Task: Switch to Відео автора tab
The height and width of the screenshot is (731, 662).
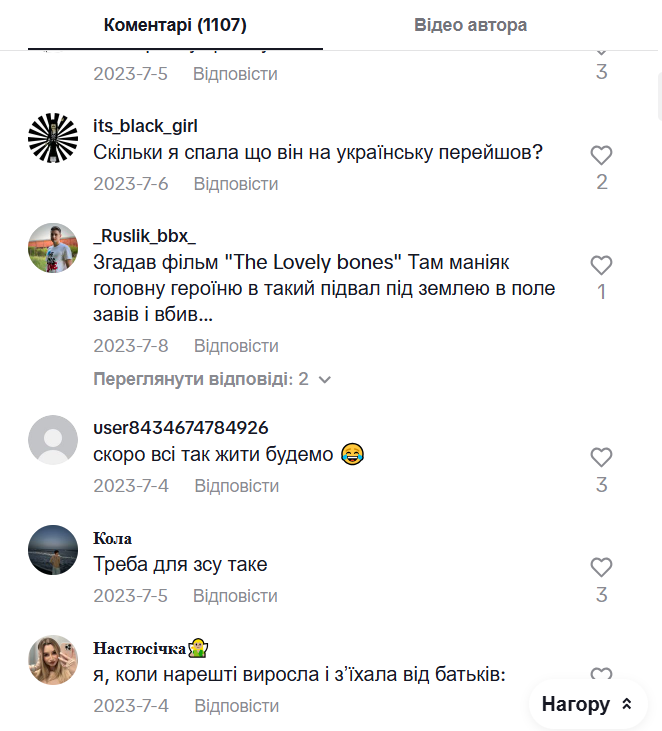Action: 470,25
